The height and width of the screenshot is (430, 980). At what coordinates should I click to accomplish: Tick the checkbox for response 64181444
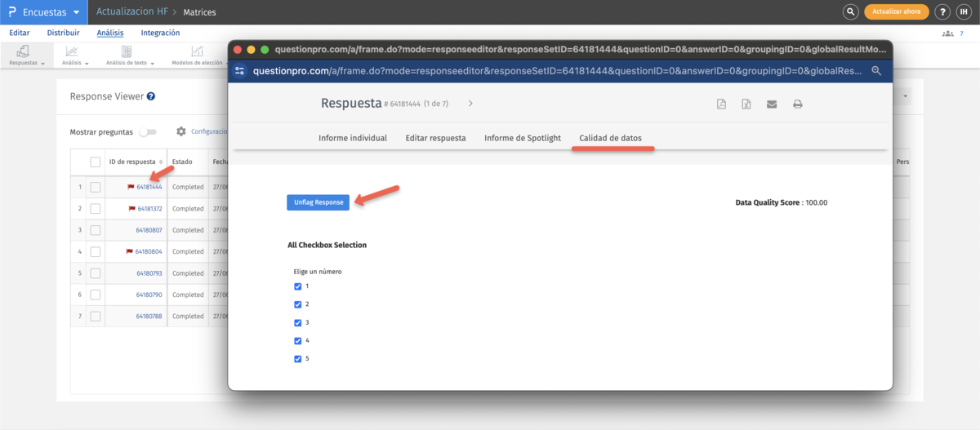pyautogui.click(x=96, y=187)
